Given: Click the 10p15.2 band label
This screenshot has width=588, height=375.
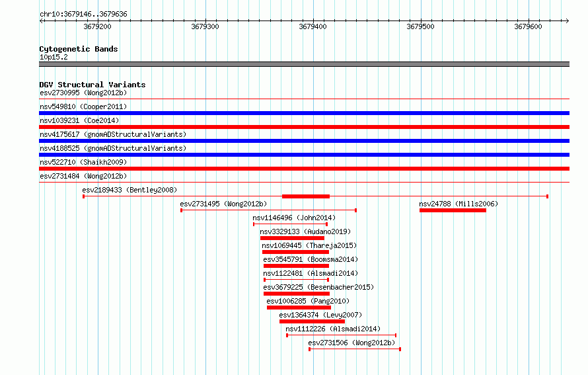Looking at the screenshot, I should tap(54, 57).
